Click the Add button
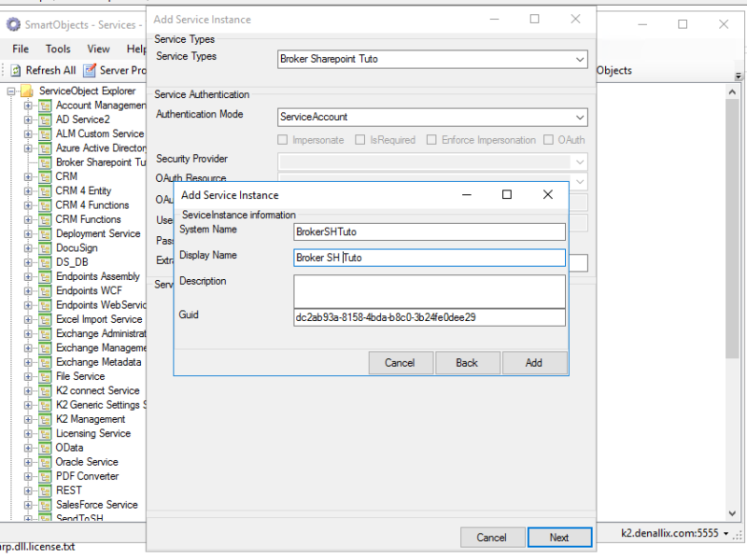The height and width of the screenshot is (560, 747). click(534, 363)
